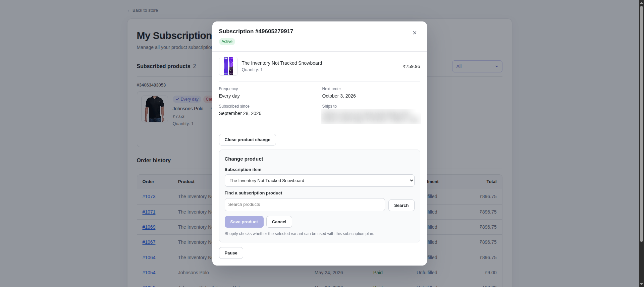The width and height of the screenshot is (644, 287).
Task: Open order #1064 link
Action: pyautogui.click(x=149, y=258)
